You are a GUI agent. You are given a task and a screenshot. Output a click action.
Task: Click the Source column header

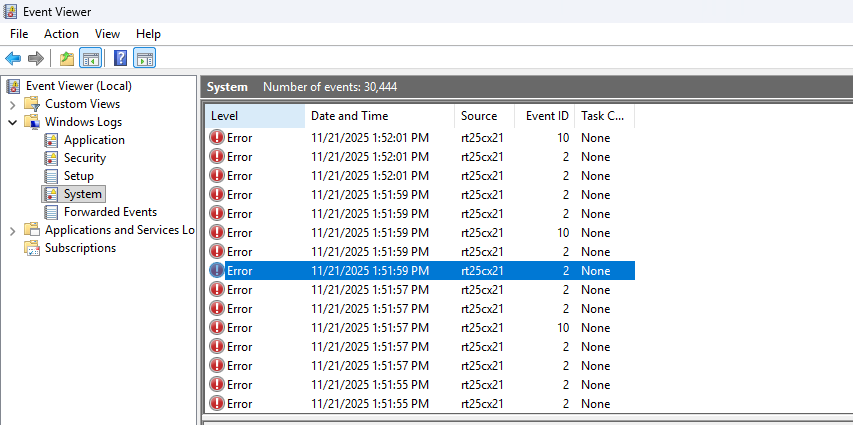pyautogui.click(x=479, y=116)
